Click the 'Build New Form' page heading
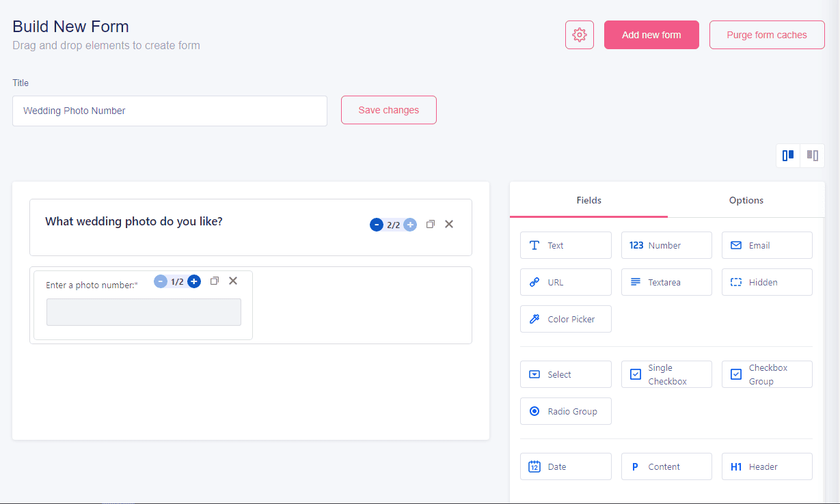The image size is (840, 504). pyautogui.click(x=71, y=27)
